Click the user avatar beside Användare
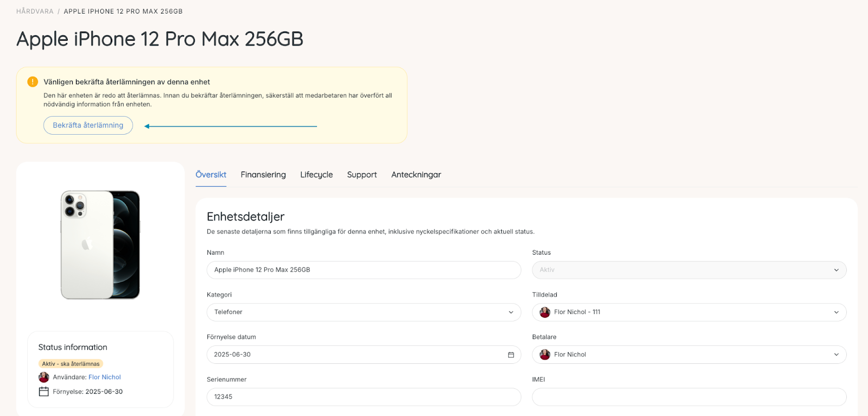 pos(44,377)
